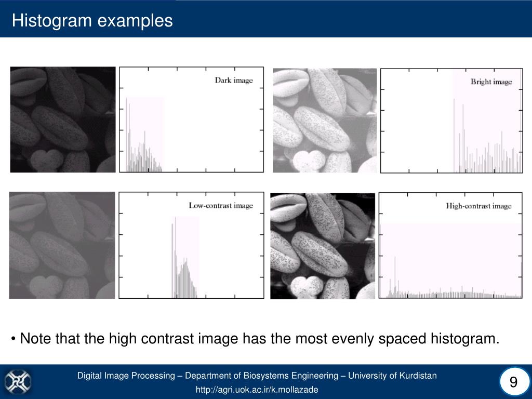Click the slide number 9 badge

(513, 382)
